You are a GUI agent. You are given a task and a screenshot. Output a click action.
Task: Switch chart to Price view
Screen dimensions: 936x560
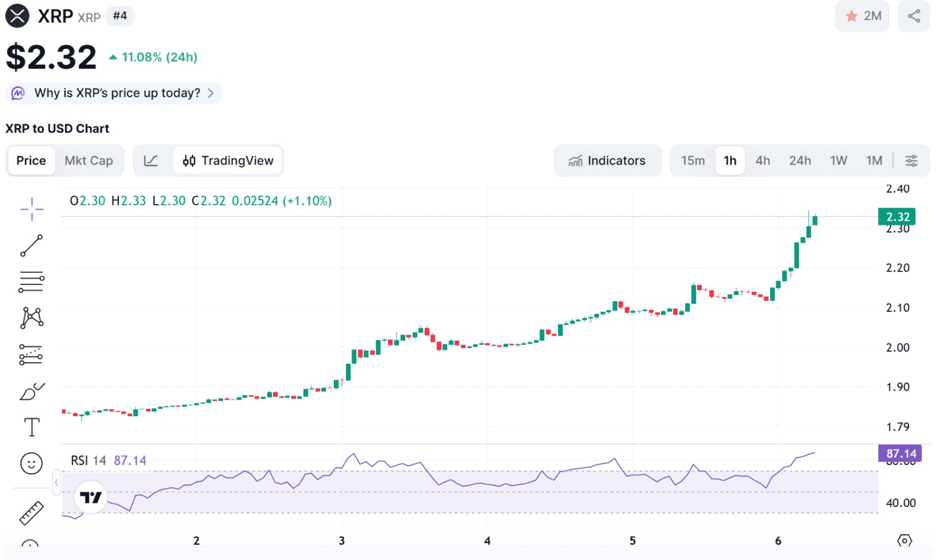tap(31, 161)
